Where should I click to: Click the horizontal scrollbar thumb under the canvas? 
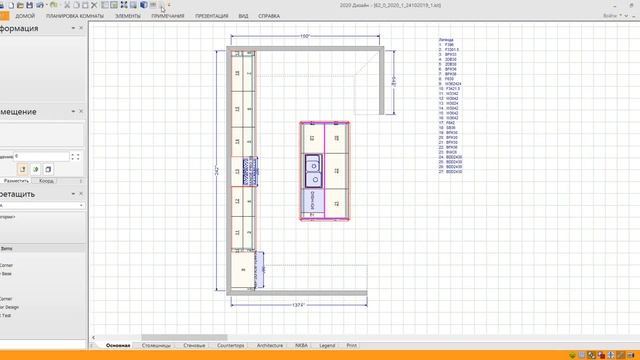pyautogui.click(x=184, y=338)
